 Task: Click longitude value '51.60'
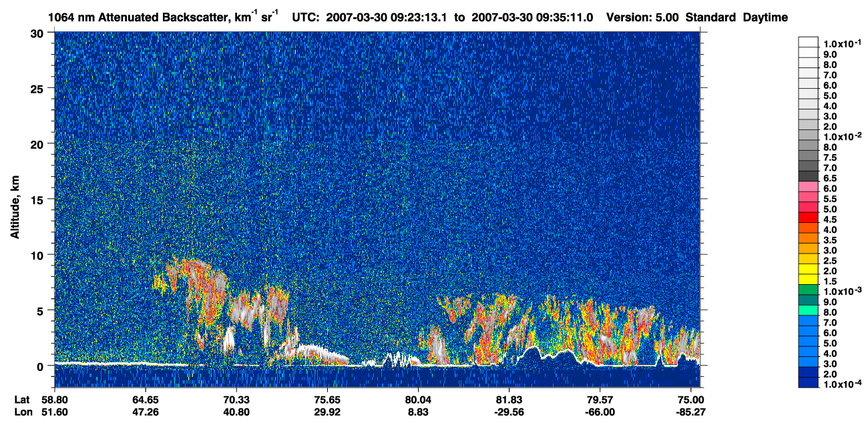[55, 412]
